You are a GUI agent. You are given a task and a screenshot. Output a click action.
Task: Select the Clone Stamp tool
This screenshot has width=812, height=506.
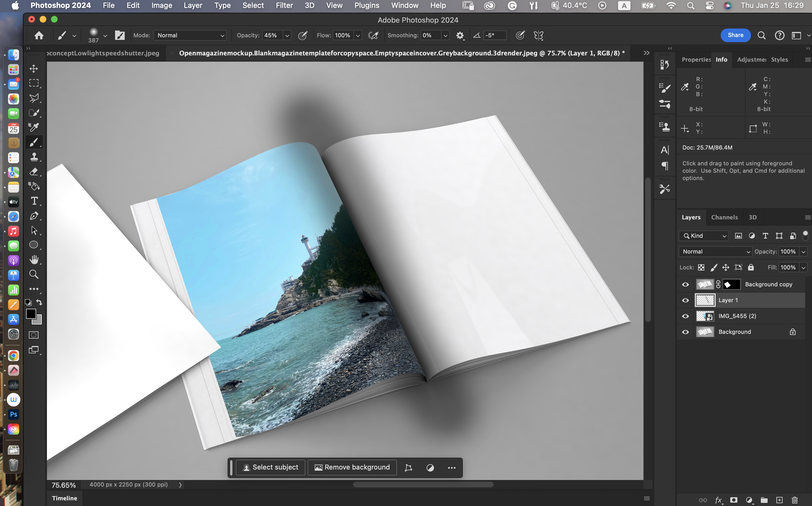pos(34,157)
